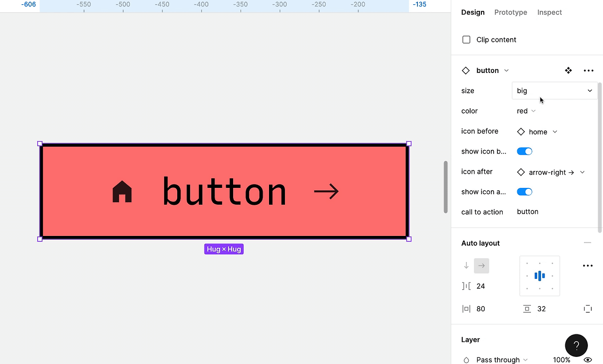
Task: Switch to the Inspect tab
Action: click(549, 12)
